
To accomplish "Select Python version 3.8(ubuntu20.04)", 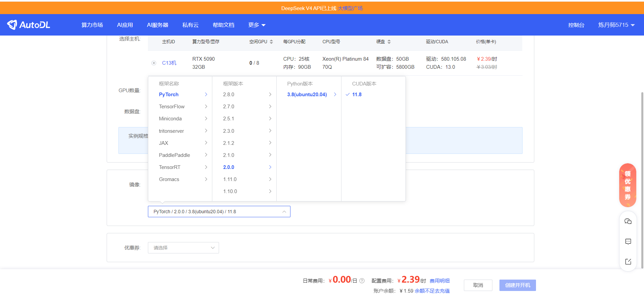I will pyautogui.click(x=309, y=95).
